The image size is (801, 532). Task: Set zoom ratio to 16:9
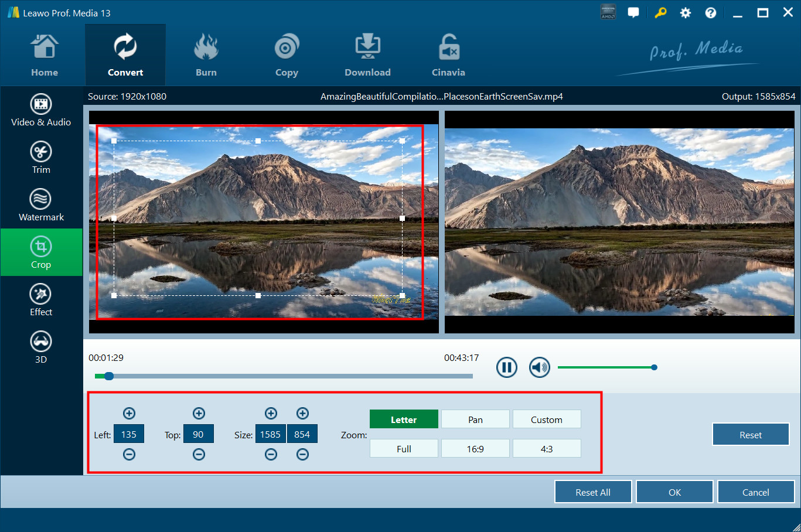pyautogui.click(x=475, y=449)
